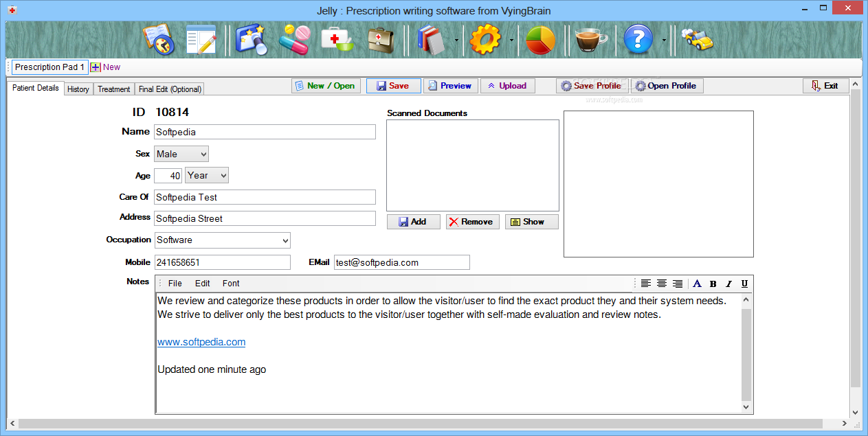
Task: Open the Final Edit (Optional) tab
Action: click(x=170, y=89)
